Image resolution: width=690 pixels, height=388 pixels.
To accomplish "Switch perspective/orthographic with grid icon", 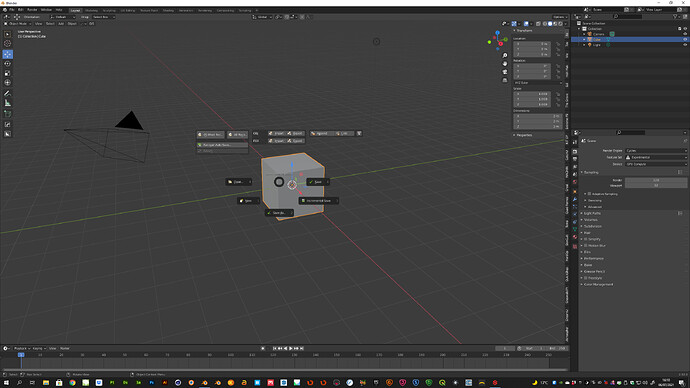I will click(x=505, y=81).
